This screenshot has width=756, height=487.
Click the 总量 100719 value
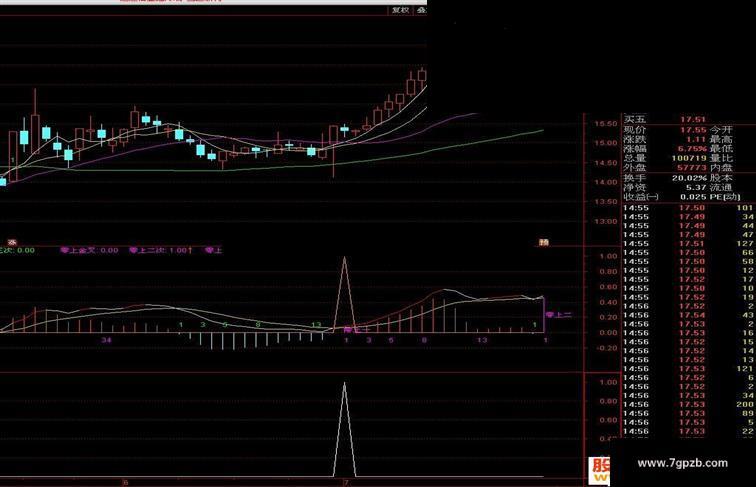point(689,158)
